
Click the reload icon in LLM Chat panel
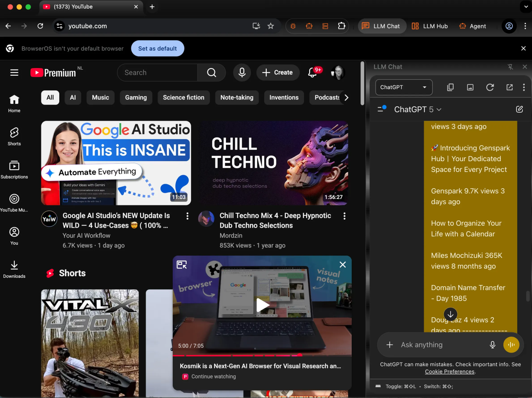pyautogui.click(x=490, y=87)
